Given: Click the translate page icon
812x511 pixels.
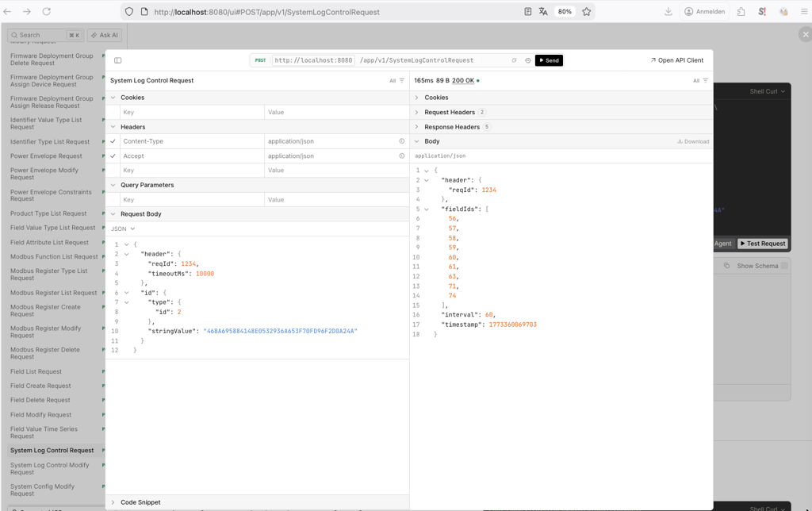Looking at the screenshot, I should 543,11.
